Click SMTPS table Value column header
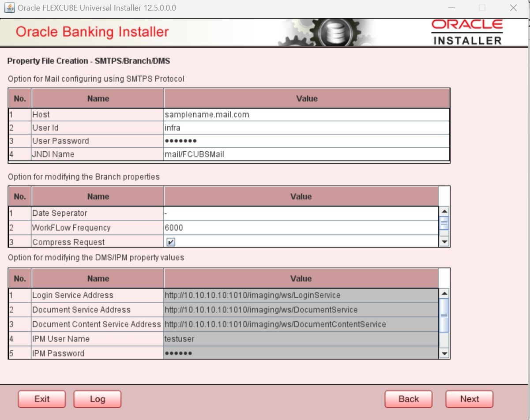 point(307,98)
